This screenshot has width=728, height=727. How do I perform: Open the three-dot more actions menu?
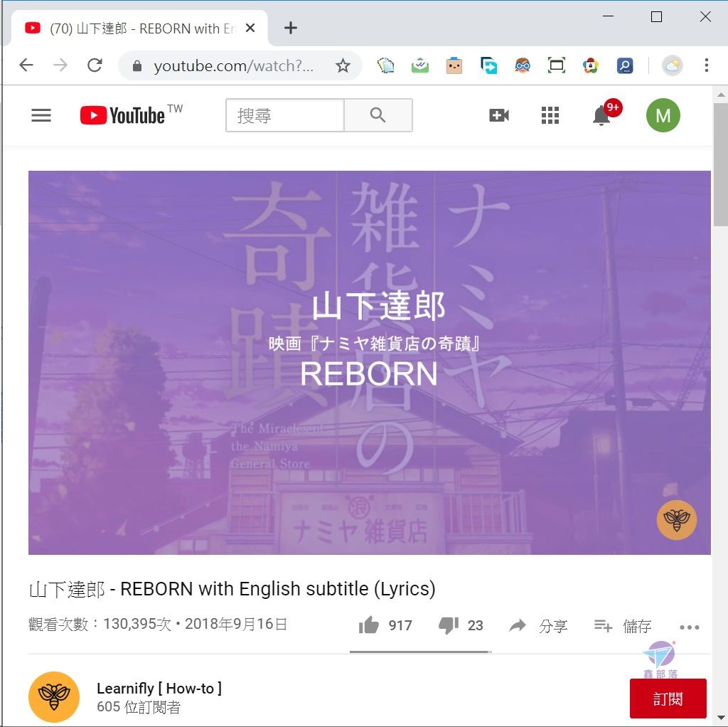point(690,627)
